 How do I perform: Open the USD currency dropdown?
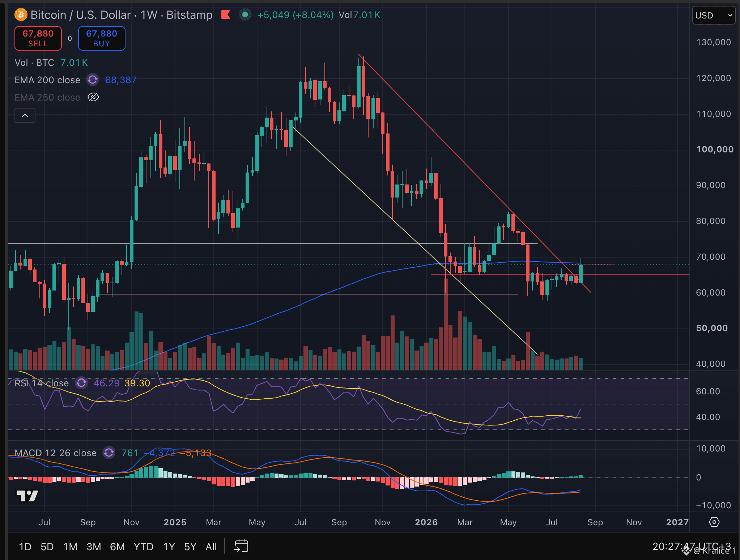point(714,15)
